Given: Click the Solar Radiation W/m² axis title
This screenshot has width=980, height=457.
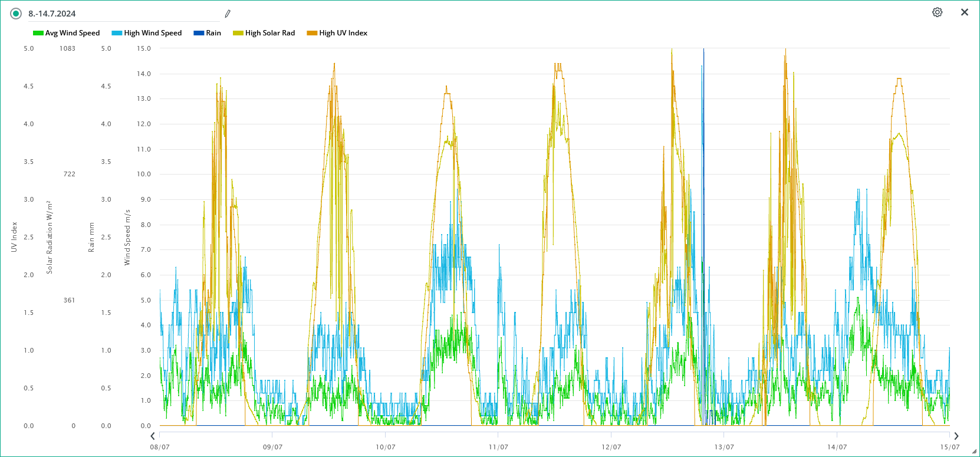Looking at the screenshot, I should (x=50, y=237).
